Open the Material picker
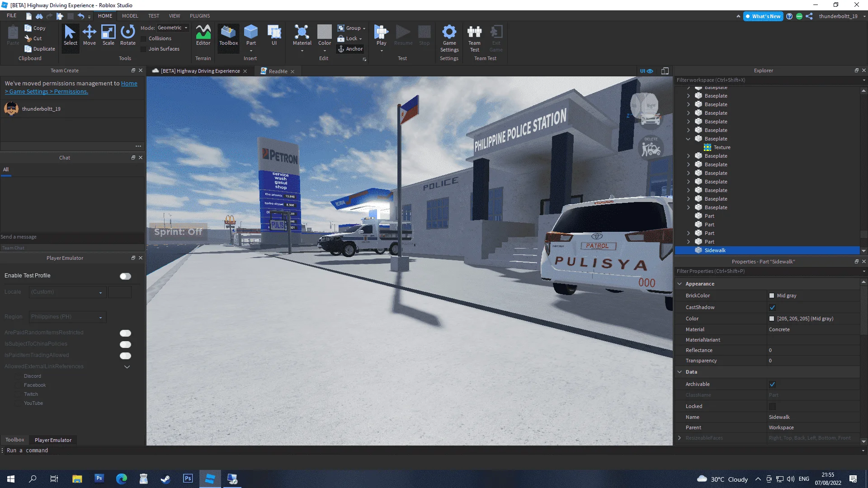The height and width of the screenshot is (488, 868). pyautogui.click(x=302, y=35)
